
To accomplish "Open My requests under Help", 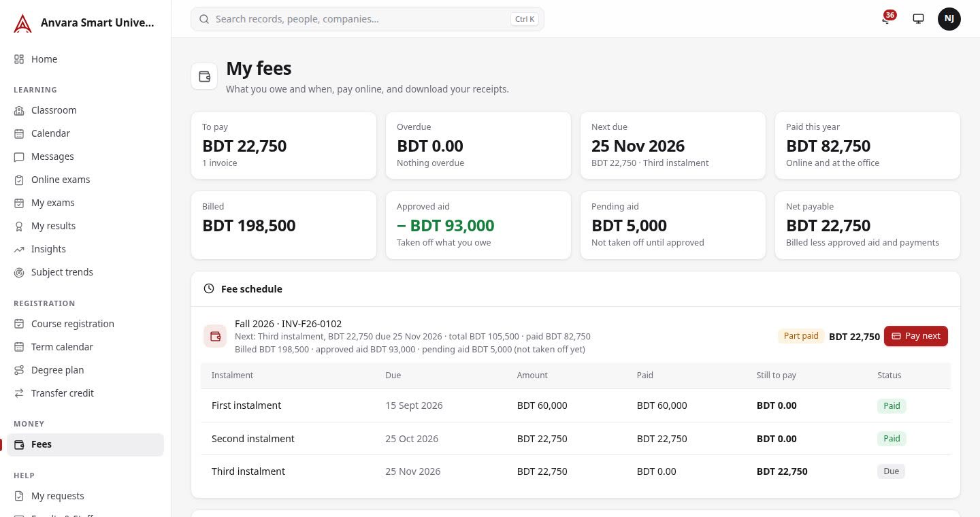I will coord(85,496).
